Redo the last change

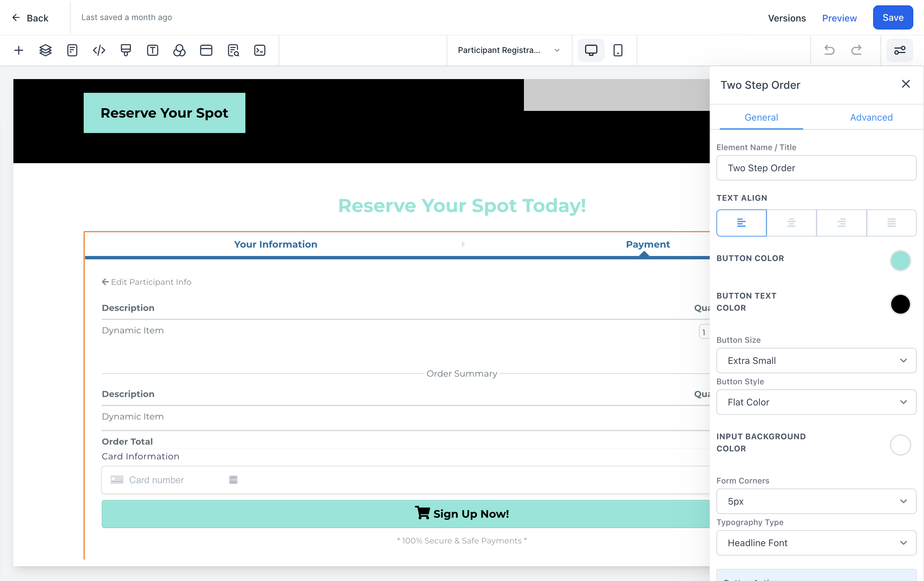pyautogui.click(x=856, y=50)
